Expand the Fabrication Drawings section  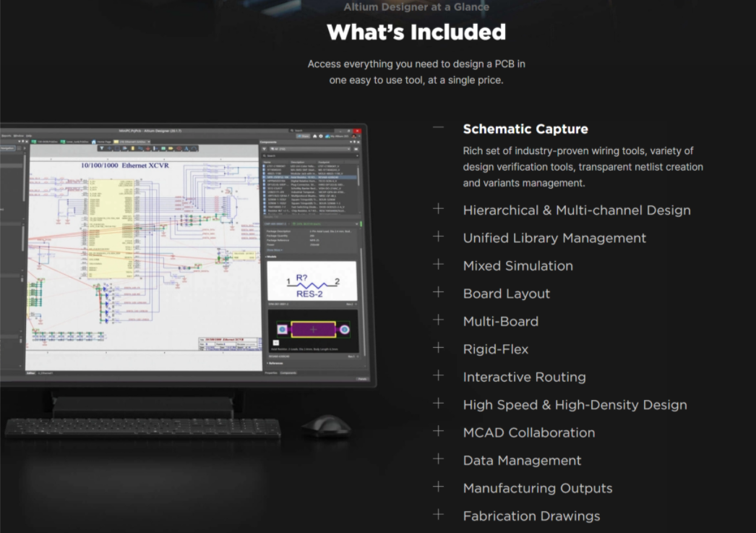(x=438, y=514)
